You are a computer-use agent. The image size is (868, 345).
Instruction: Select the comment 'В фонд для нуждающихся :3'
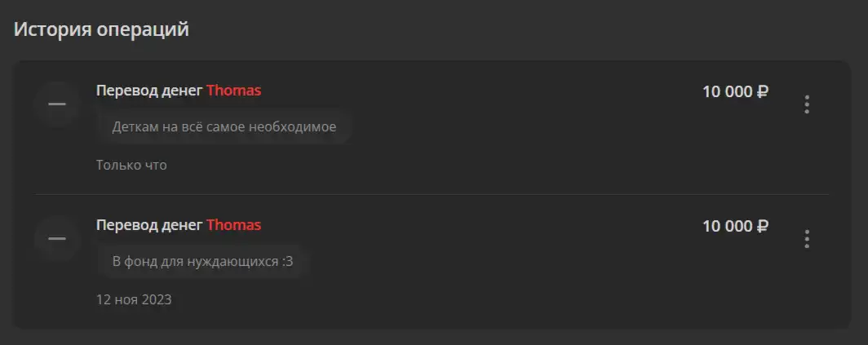pyautogui.click(x=202, y=261)
